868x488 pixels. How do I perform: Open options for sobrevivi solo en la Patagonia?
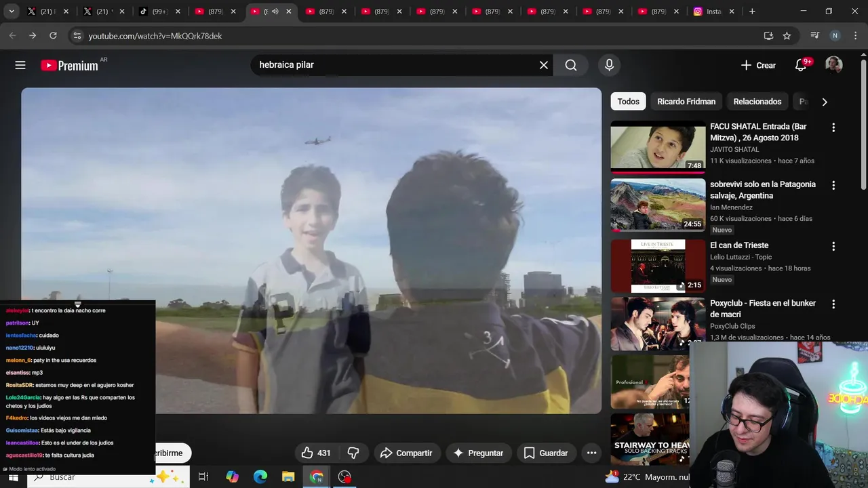833,185
